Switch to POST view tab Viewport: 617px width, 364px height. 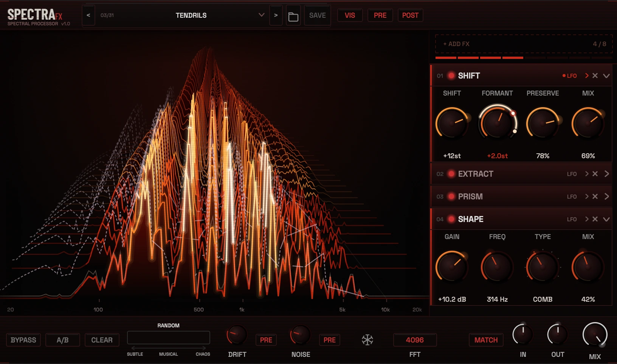(x=411, y=15)
